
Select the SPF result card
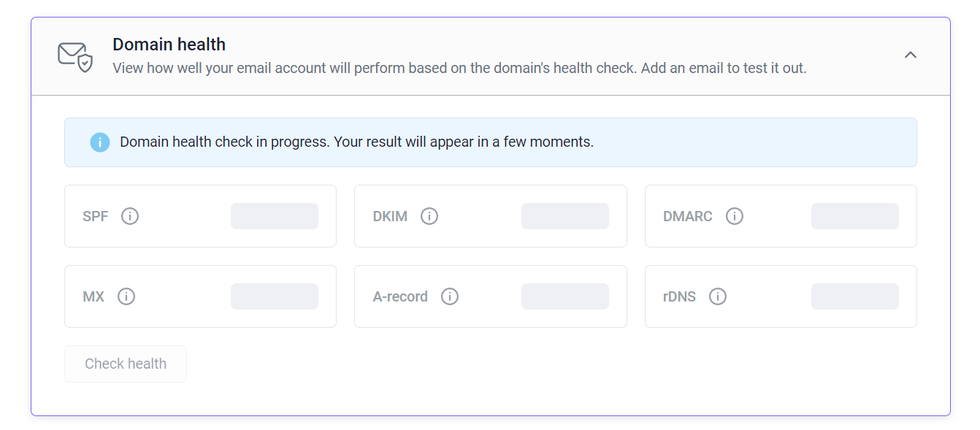click(x=200, y=216)
